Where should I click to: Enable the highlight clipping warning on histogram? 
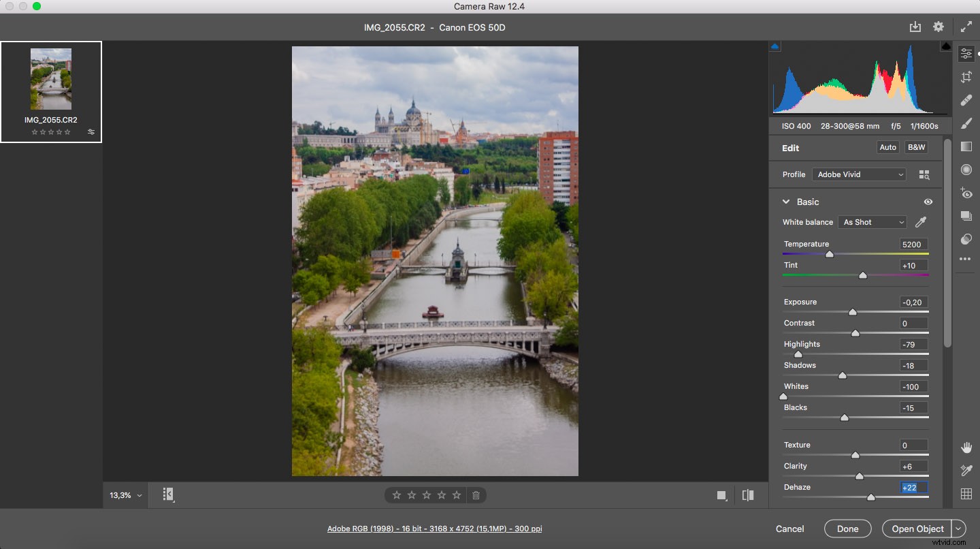(x=945, y=46)
